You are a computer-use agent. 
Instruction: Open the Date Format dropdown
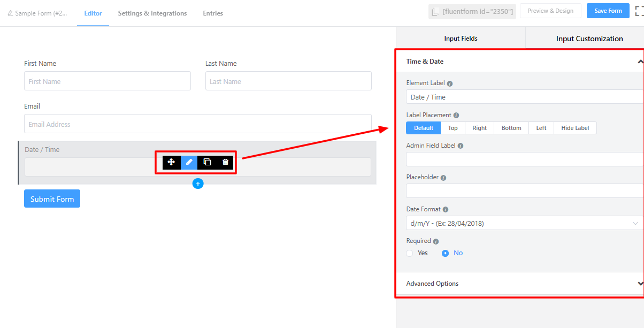pos(524,223)
